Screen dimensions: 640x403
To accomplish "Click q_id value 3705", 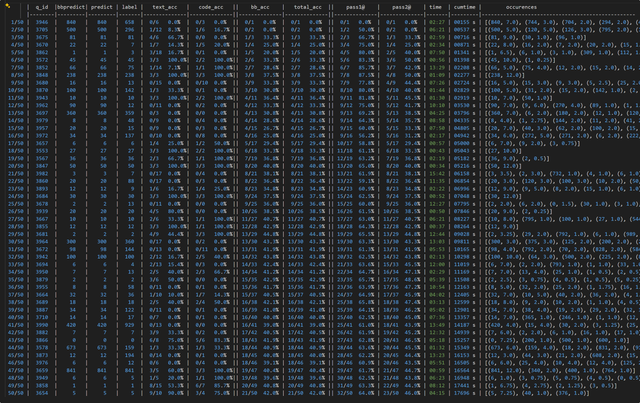I will 42,29.
